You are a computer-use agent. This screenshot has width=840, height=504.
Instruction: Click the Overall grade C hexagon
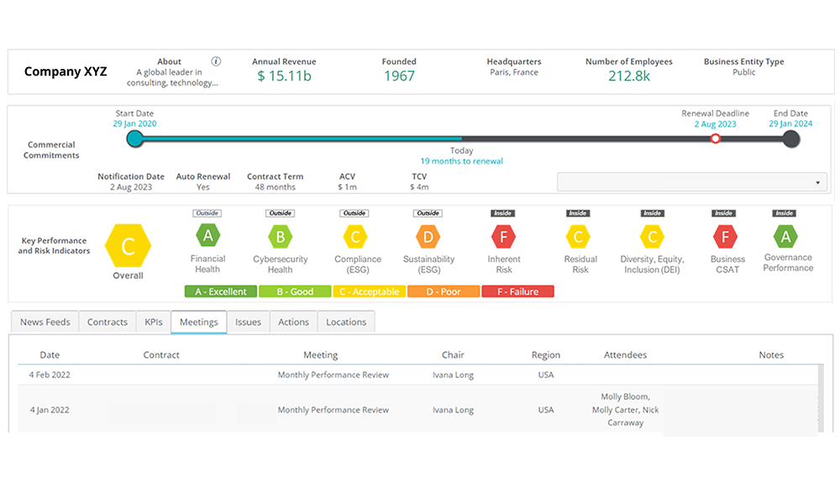pos(128,246)
